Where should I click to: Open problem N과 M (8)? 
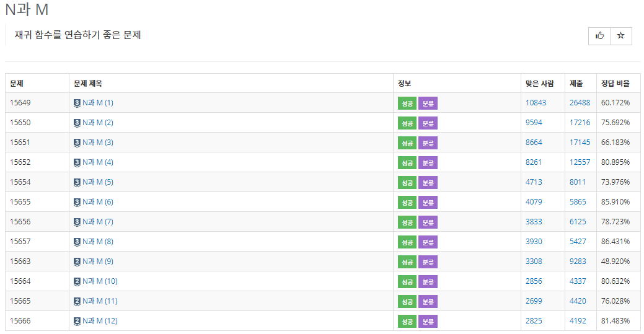98,242
